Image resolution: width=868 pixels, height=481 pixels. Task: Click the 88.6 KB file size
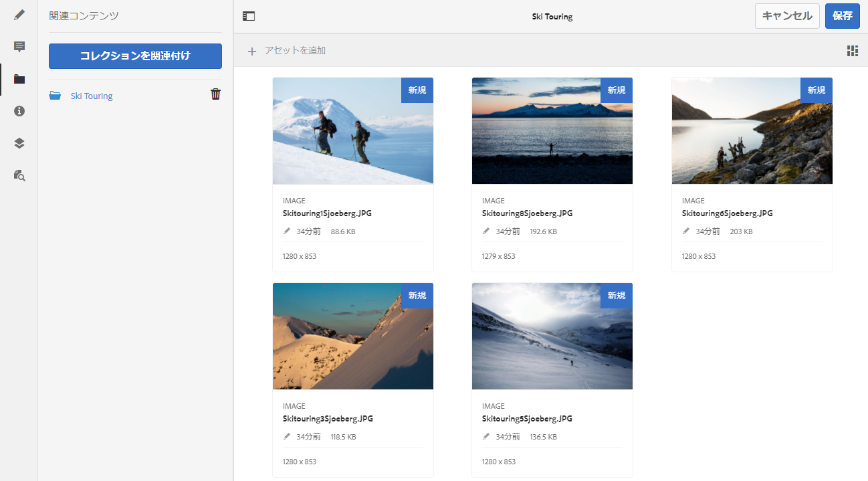[x=343, y=231]
